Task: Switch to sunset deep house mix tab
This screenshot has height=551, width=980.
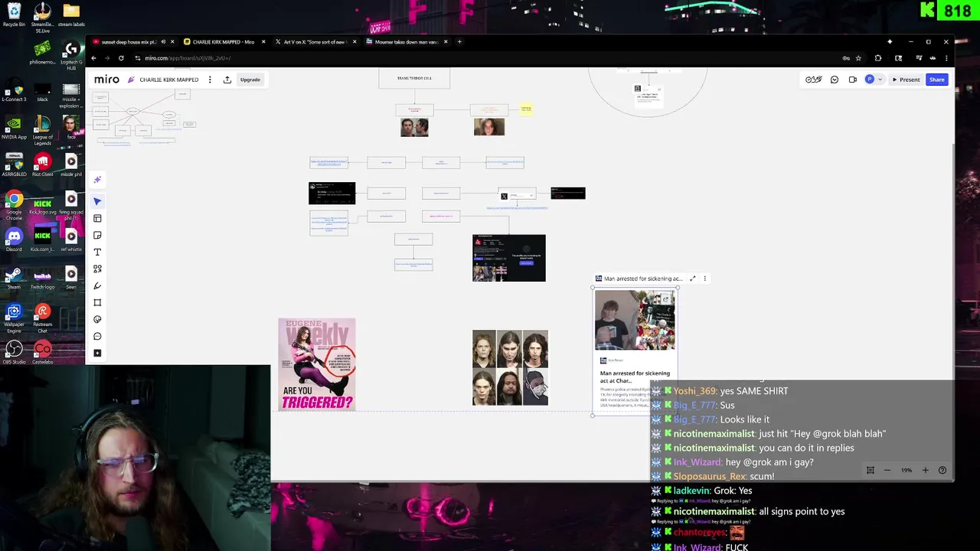Action: tap(129, 42)
